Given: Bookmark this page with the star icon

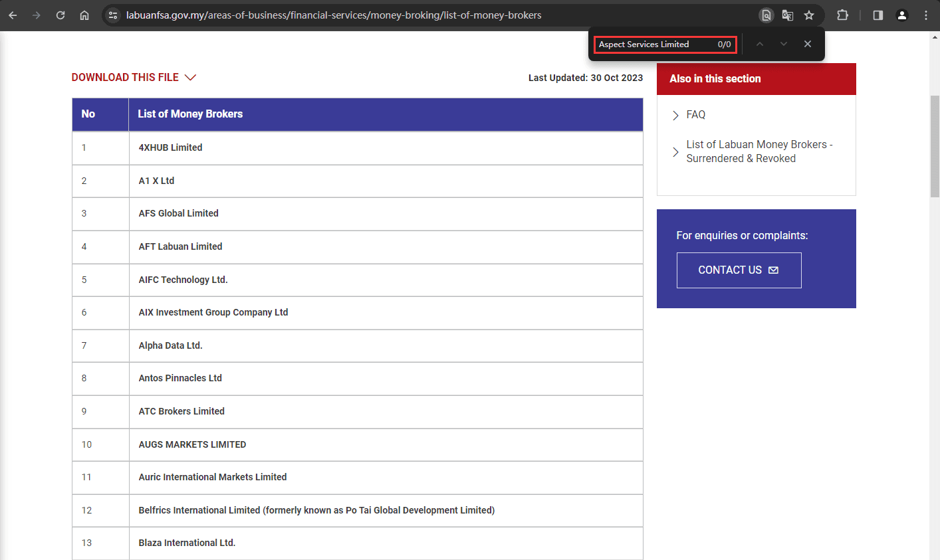Looking at the screenshot, I should [x=809, y=15].
